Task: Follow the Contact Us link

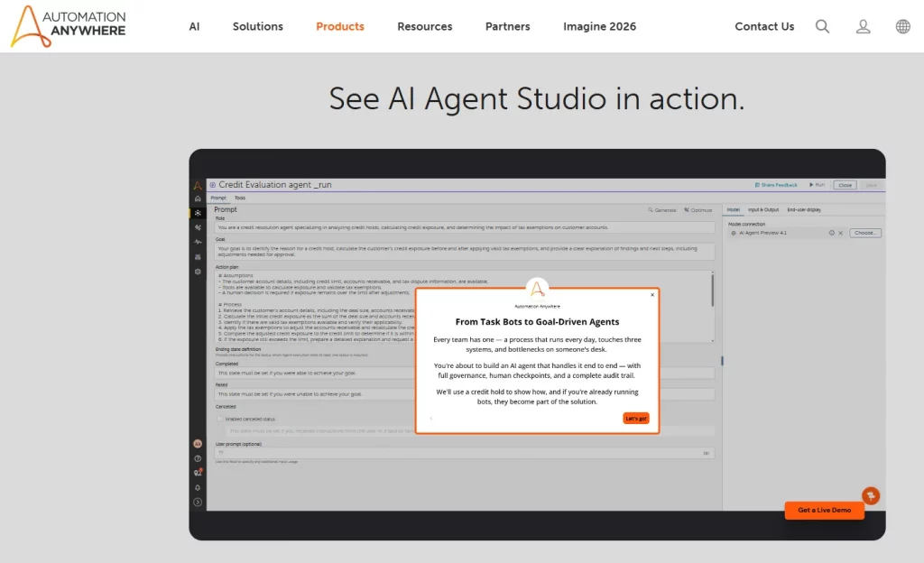Action: point(764,26)
